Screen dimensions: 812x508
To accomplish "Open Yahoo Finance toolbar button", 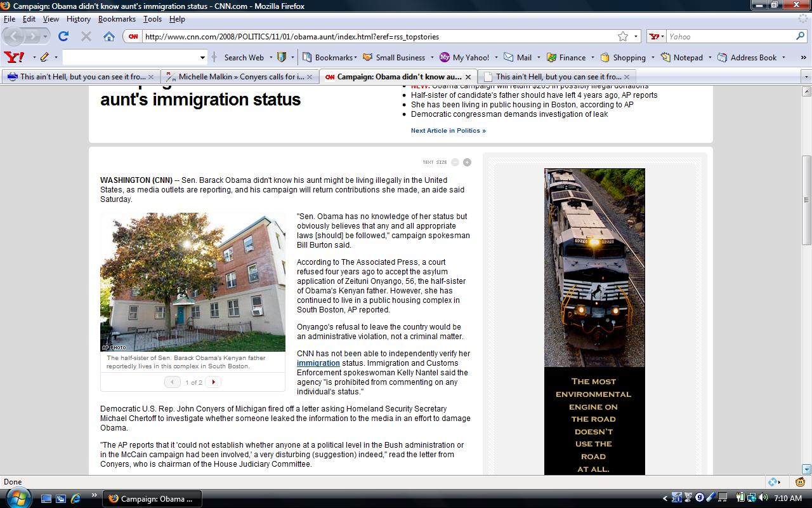I will coord(566,57).
